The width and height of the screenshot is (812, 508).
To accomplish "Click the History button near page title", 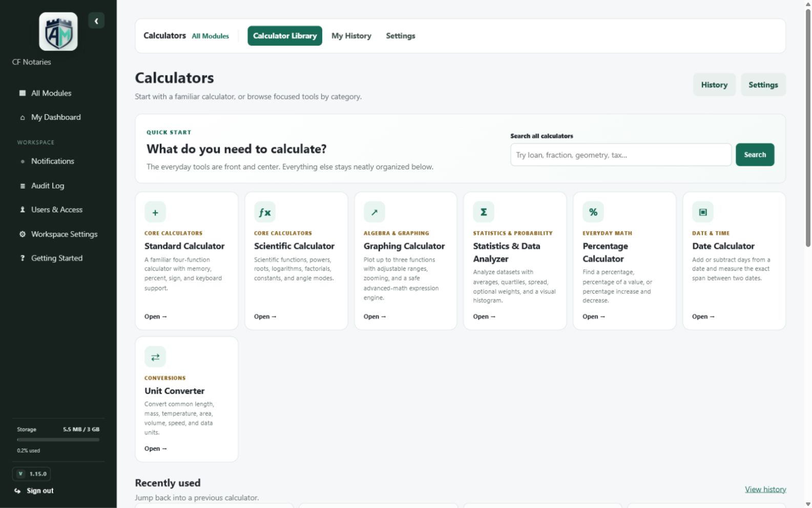I will click(x=714, y=85).
